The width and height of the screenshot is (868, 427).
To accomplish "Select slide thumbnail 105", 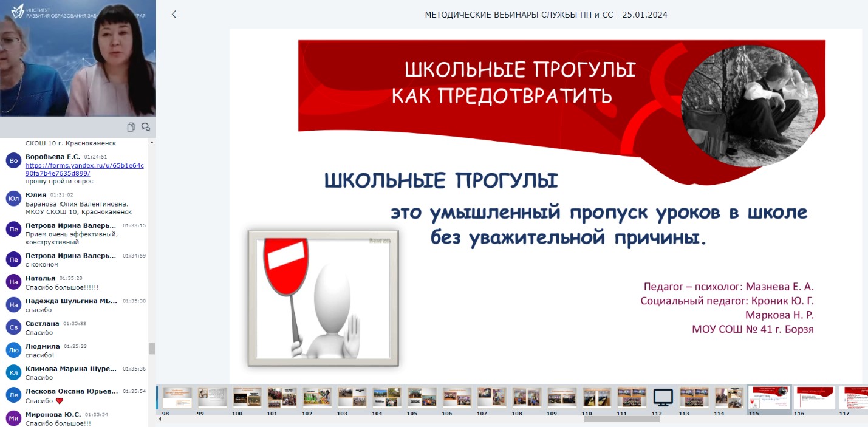I will pos(422,397).
